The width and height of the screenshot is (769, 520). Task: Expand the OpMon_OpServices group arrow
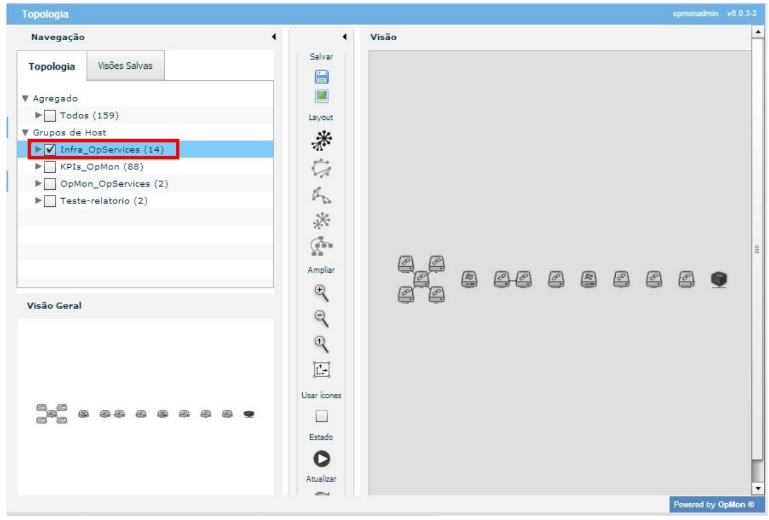click(x=38, y=184)
